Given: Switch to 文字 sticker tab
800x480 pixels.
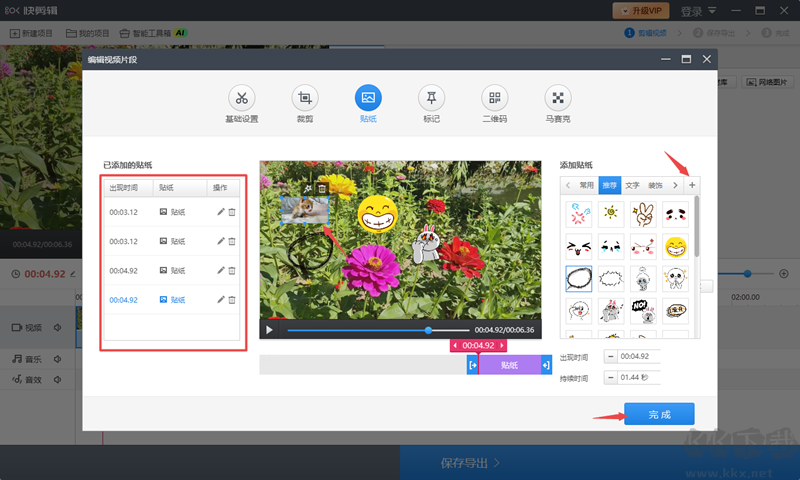Looking at the screenshot, I should coord(633,185).
